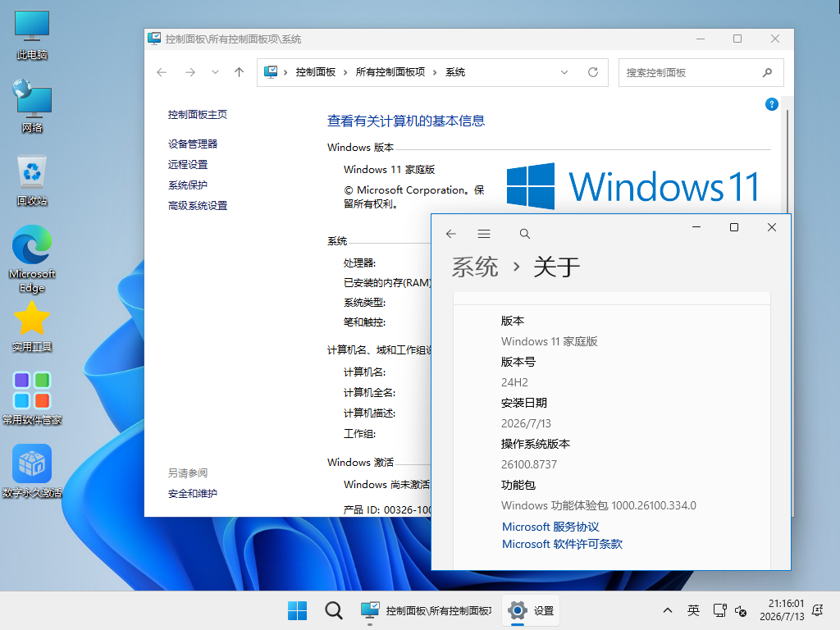This screenshot has width=840, height=630.
Task: Click the muted volume tray icon
Action: (741, 610)
